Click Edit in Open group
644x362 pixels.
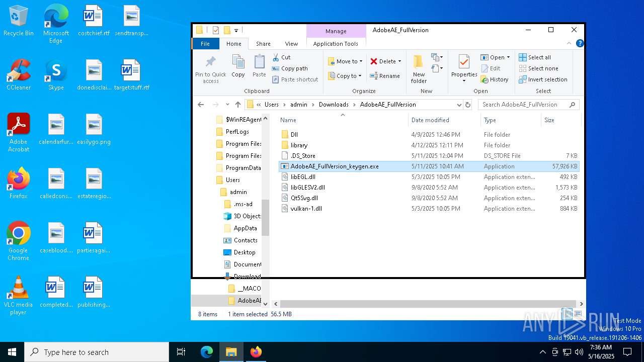[491, 68]
